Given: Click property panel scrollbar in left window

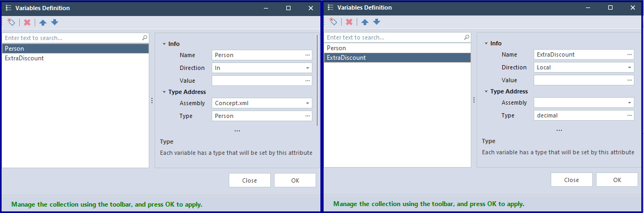Looking at the screenshot, I should [x=318, y=80].
